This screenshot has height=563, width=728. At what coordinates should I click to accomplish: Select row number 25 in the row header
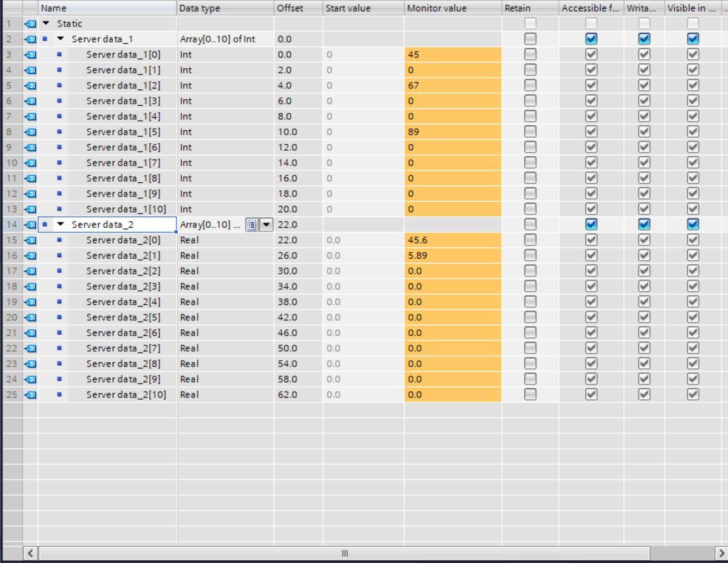12,394
